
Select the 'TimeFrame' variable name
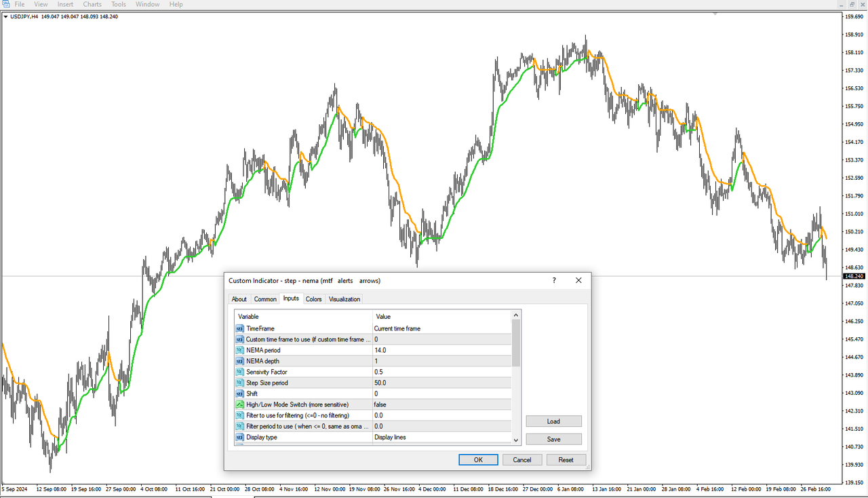pyautogui.click(x=260, y=328)
